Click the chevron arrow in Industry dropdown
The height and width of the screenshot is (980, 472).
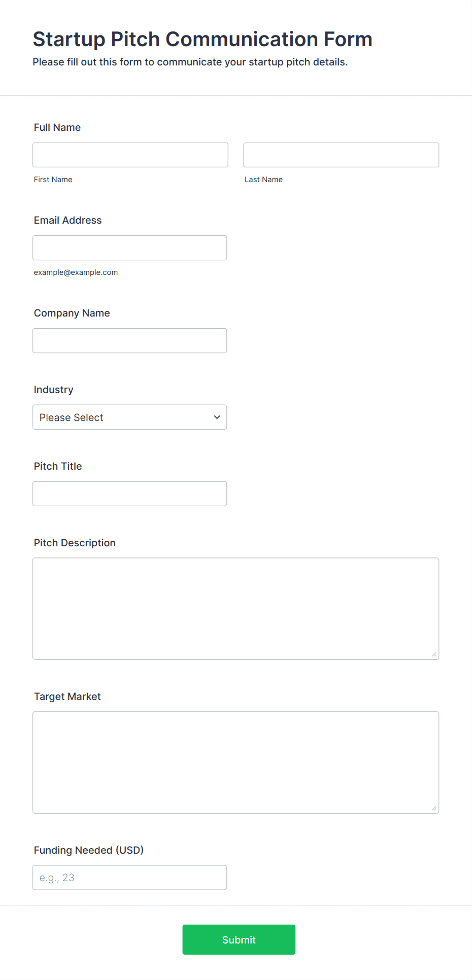(217, 417)
